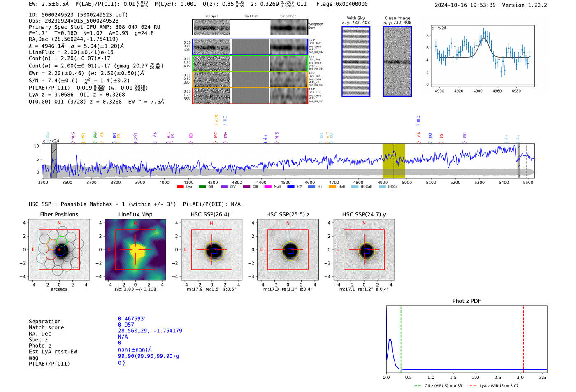Click the 'm:17.1 re:1.2" s:0.4"' caption
The height and width of the screenshot is (392, 576).
pyautogui.click(x=364, y=289)
